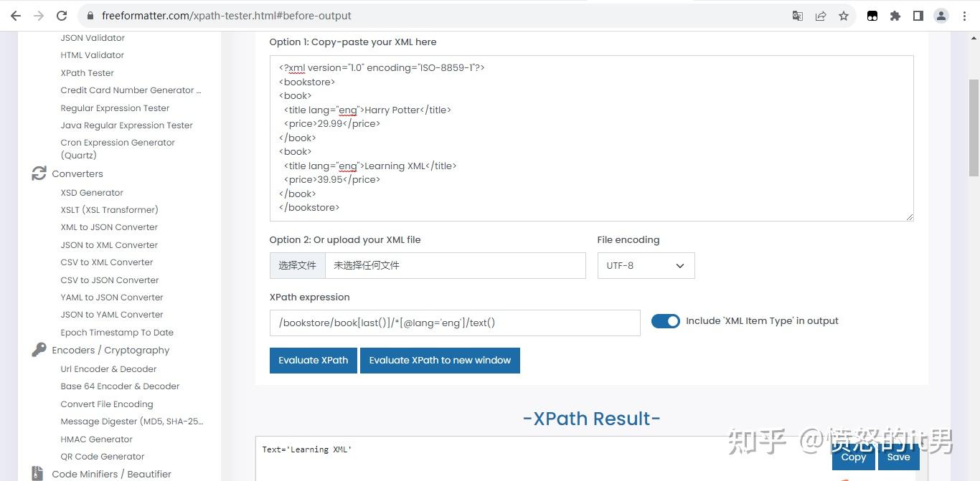Open the Google Translate icon in address bar
Screen dimensions: 980x481
pos(797,15)
